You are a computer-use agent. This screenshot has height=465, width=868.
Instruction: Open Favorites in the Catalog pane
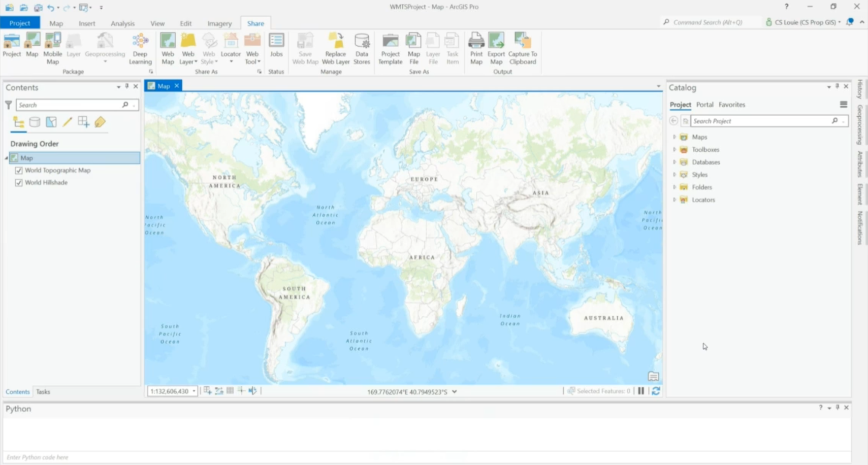[731, 105]
